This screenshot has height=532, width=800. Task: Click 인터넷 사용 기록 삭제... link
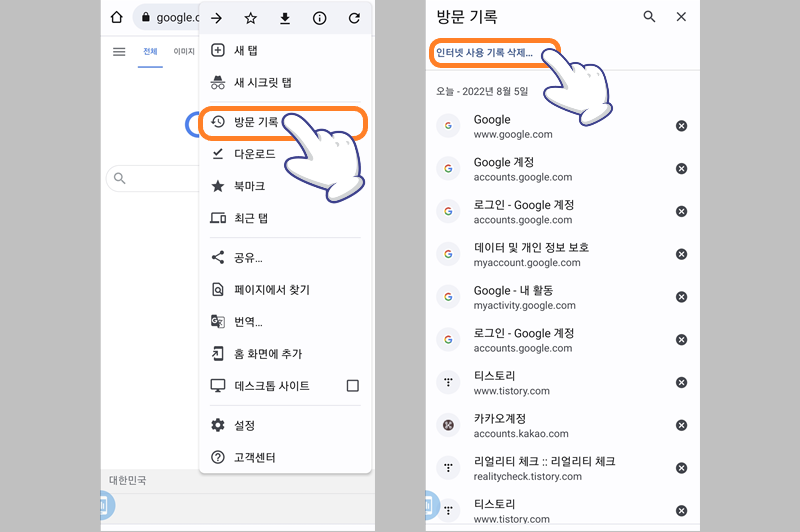click(484, 53)
